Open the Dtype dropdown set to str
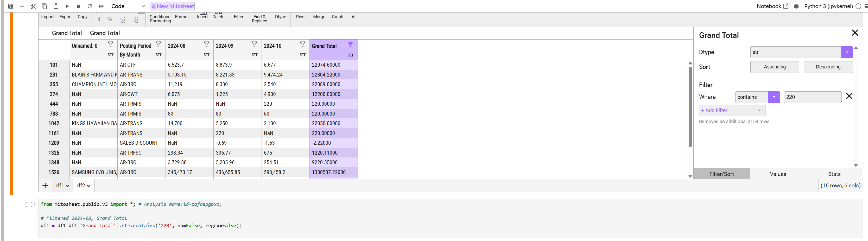 801,52
